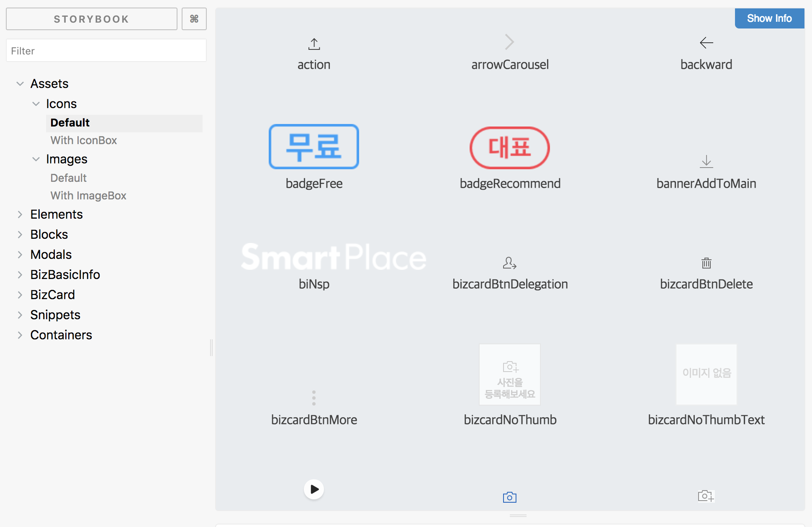Click the bizcardBtnDelegation person icon
This screenshot has width=812, height=527.
(509, 263)
